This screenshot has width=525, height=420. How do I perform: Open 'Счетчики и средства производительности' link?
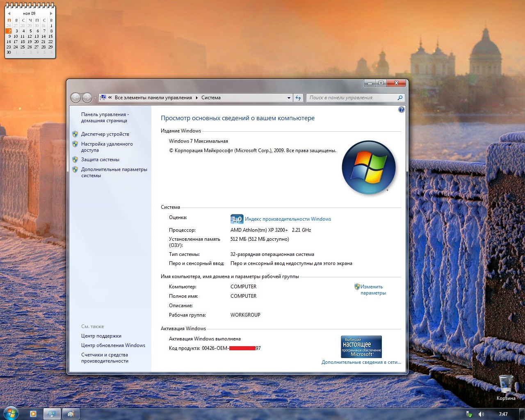click(105, 358)
